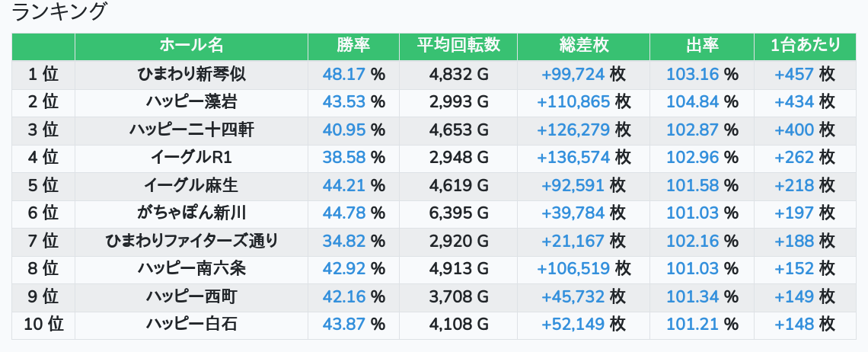This screenshot has width=868, height=352.
Task: Click the 104.84 payout rate value
Action: tap(692, 102)
